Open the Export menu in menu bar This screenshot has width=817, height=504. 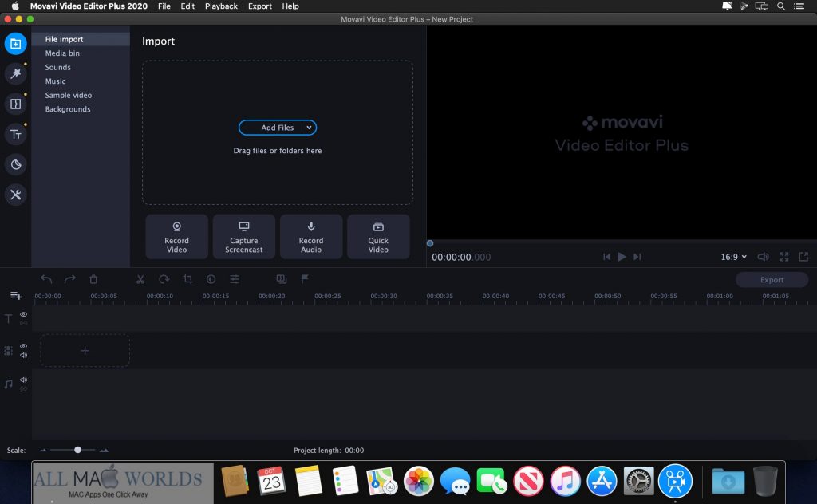point(260,6)
